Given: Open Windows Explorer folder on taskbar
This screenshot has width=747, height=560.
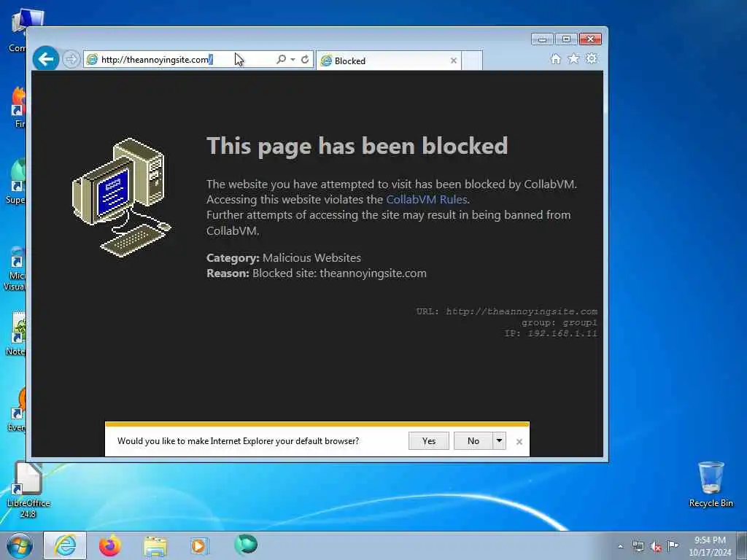Looking at the screenshot, I should (155, 545).
